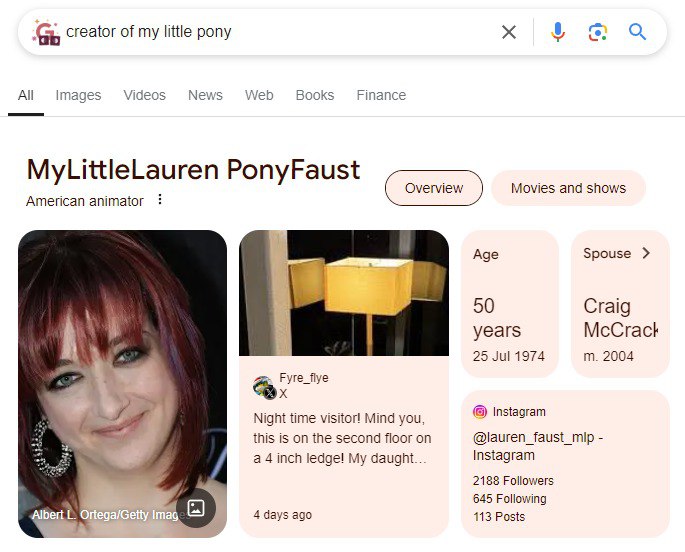Screen dimensions: 685x552
Task: Start voice search with microphone icon
Action: [558, 32]
